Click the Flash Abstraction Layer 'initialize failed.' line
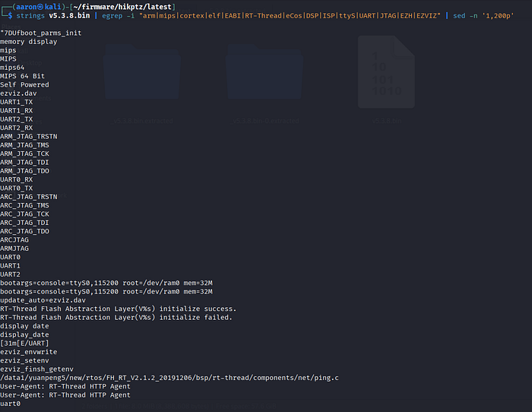532x412 pixels. click(x=116, y=318)
